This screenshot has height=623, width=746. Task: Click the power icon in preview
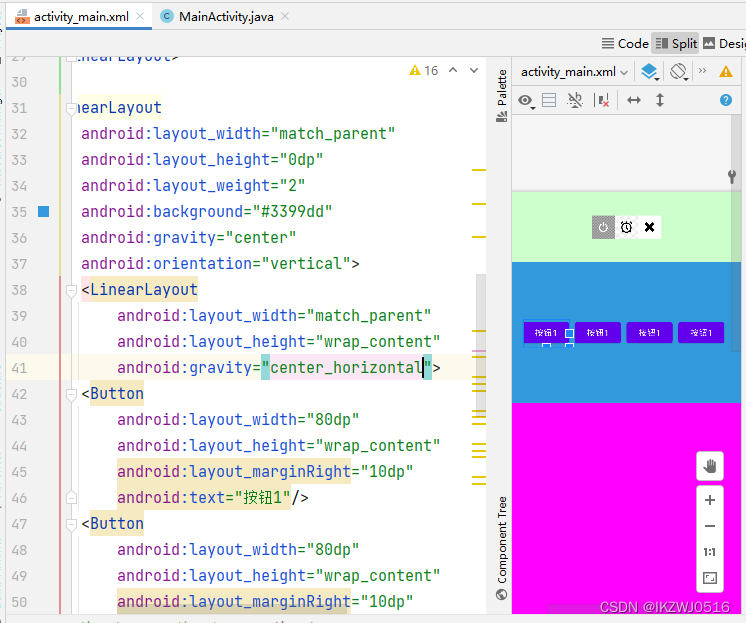(x=603, y=227)
